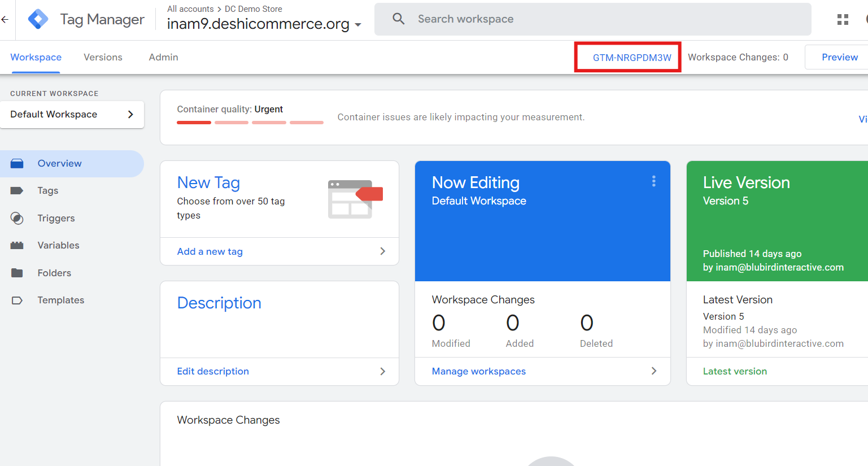Click chevron beside Edit description
Image resolution: width=868 pixels, height=466 pixels.
pyautogui.click(x=382, y=371)
